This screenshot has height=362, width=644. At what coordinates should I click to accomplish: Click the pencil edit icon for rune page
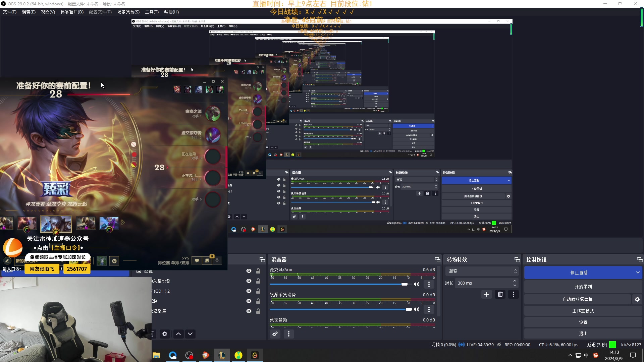tap(7, 261)
